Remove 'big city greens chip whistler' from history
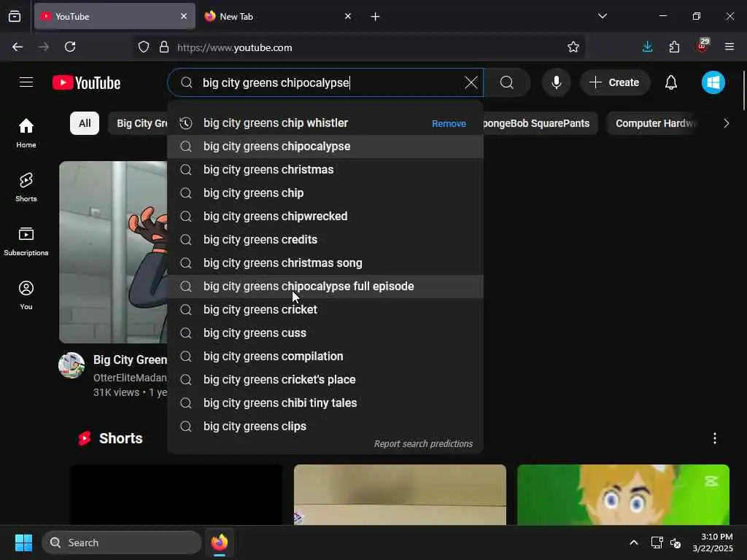 [x=449, y=124]
